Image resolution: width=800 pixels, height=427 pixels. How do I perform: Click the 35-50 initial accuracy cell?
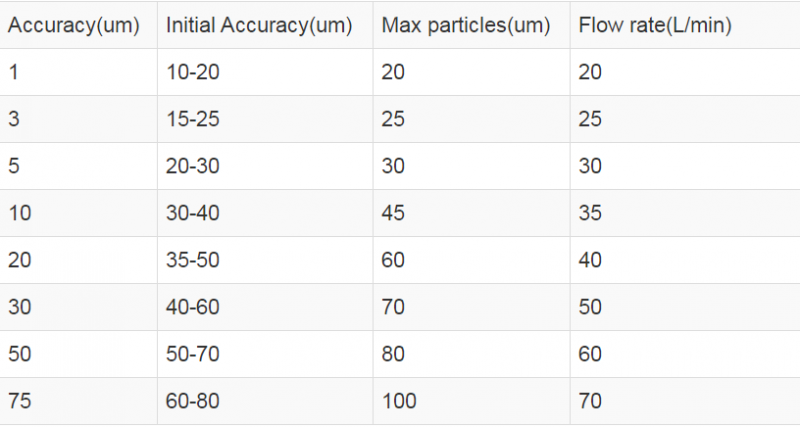click(192, 260)
